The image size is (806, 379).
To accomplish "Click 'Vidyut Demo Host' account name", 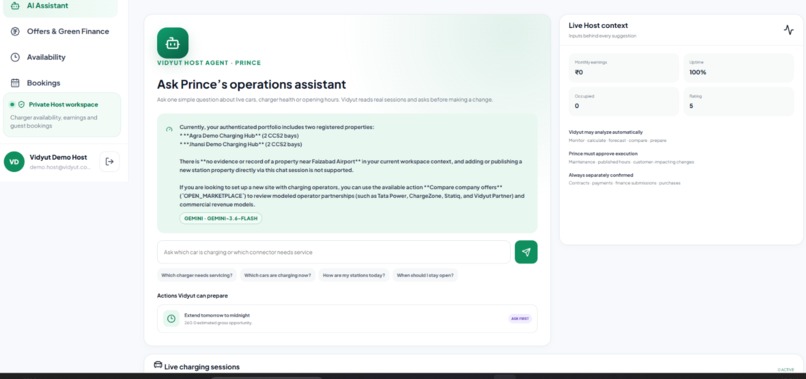I will [58, 157].
